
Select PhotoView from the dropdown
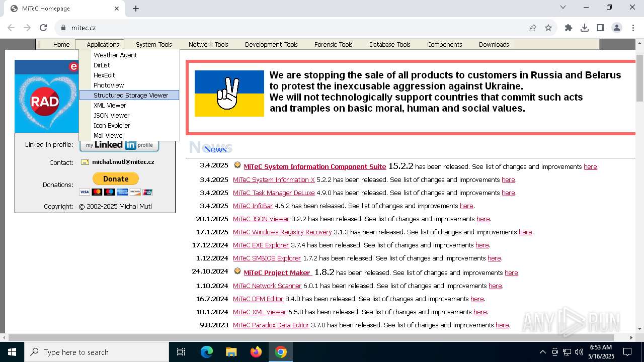(129, 85)
